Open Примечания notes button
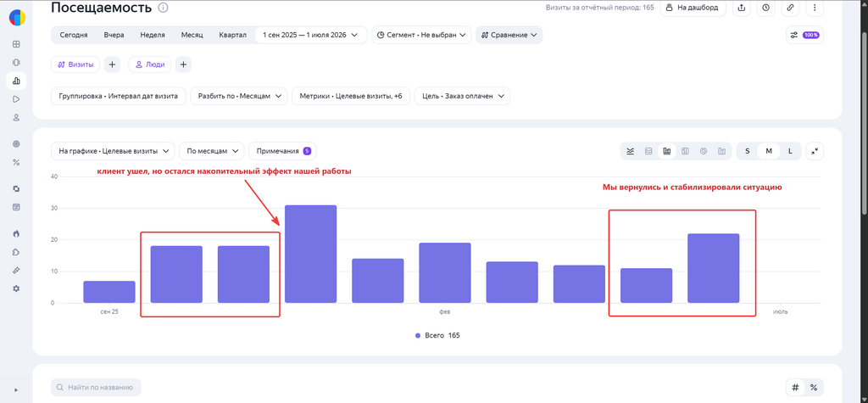Viewport: 868px width, 403px height. pos(282,151)
